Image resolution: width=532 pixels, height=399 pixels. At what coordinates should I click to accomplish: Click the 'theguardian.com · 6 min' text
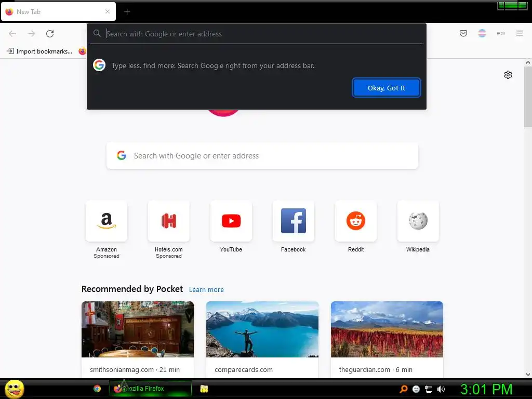[x=376, y=369]
